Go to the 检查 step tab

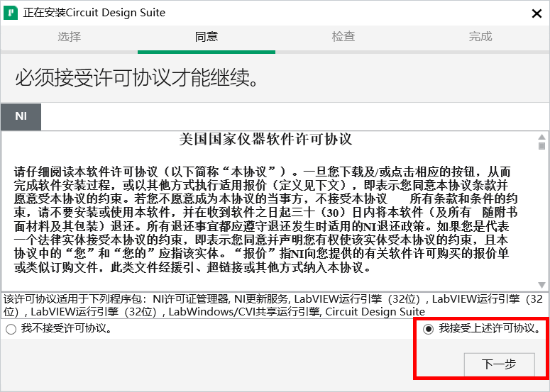pos(343,36)
